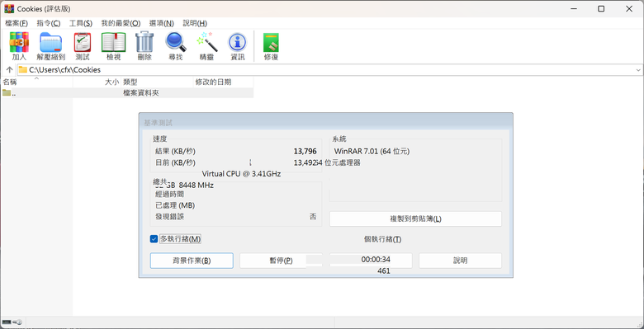Screen dimensions: 644x329
Task: Go up one folder using arrow icon
Action: coord(9,70)
